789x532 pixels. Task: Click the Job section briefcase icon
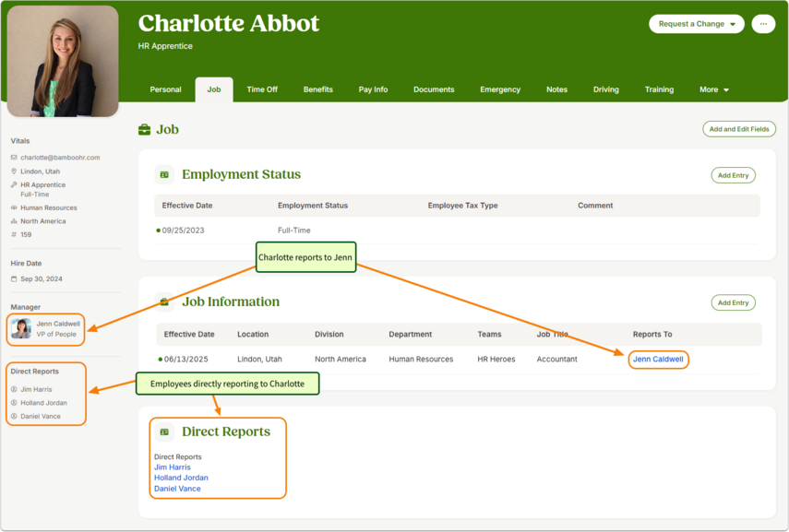(144, 130)
